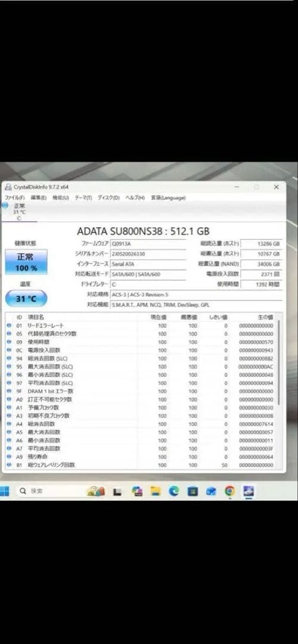Image resolution: width=298 pixels, height=644 pixels.
Task: Open the 機能(U) menu
Action: pos(60,197)
